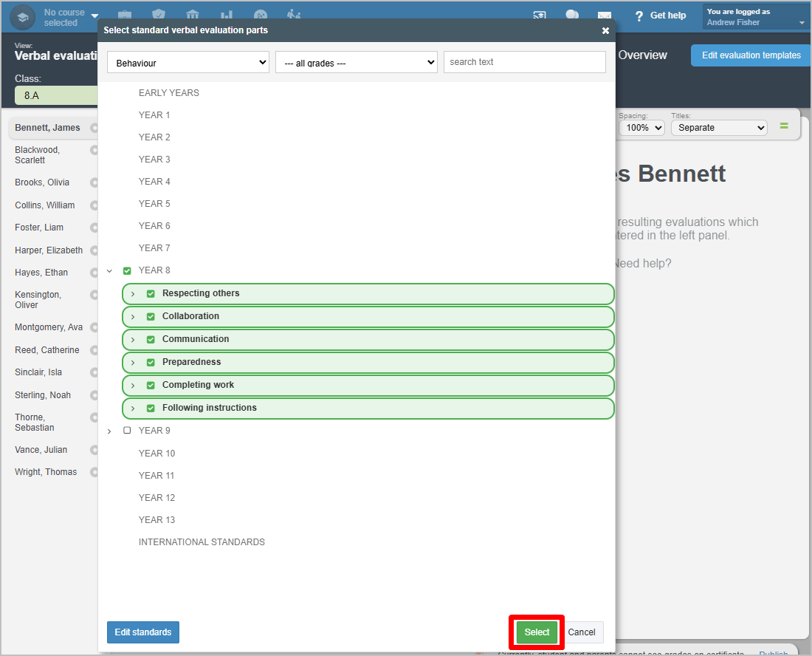Open the envelope messages icon

click(x=605, y=16)
